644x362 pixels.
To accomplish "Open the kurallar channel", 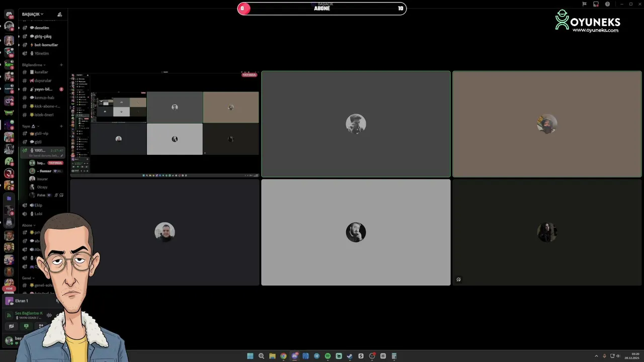I will (41, 72).
